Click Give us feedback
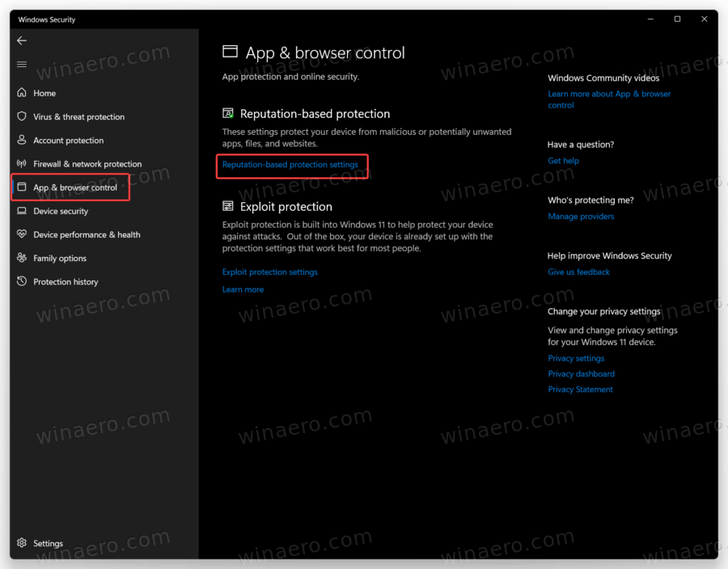728x569 pixels. pos(578,272)
